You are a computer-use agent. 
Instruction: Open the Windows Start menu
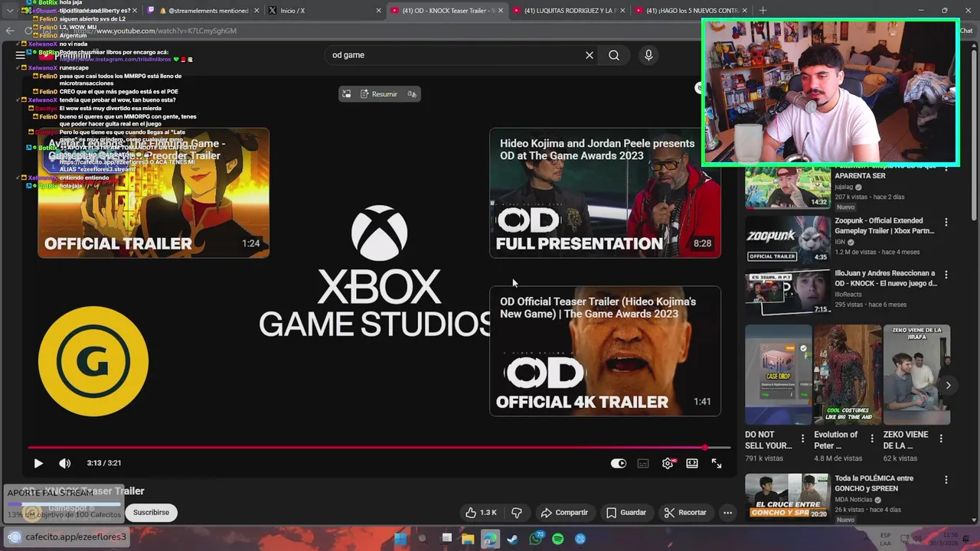click(400, 539)
